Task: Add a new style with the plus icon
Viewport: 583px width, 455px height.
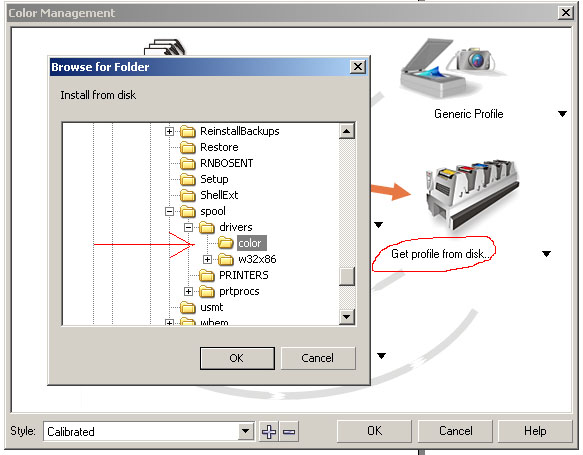Action: click(x=269, y=432)
